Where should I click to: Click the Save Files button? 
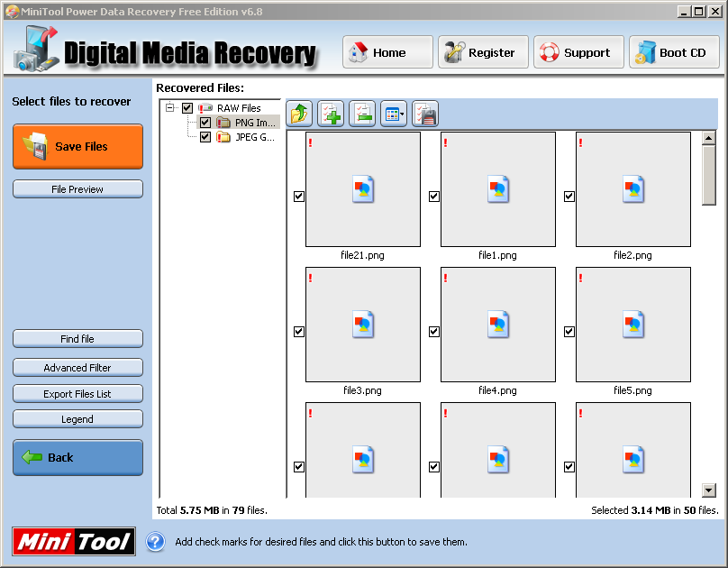click(78, 146)
